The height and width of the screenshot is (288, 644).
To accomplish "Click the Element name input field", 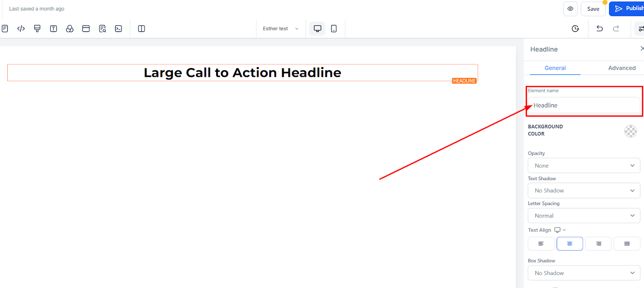I will point(584,105).
